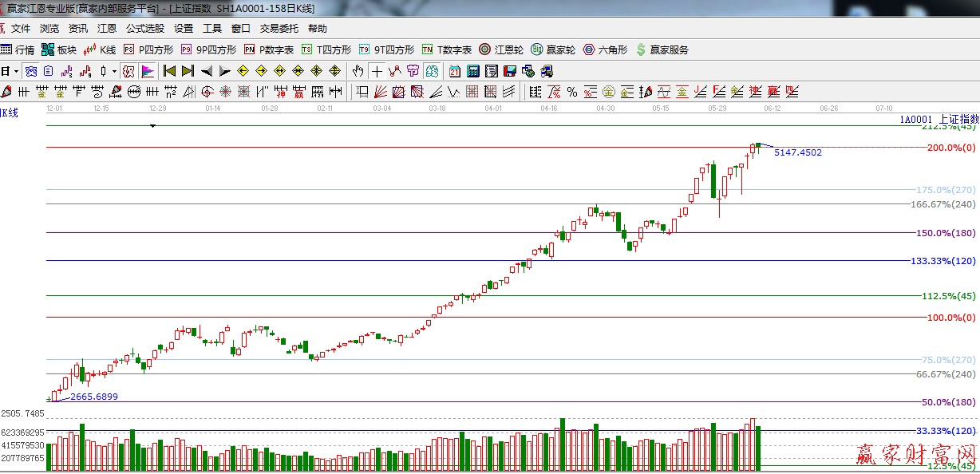
Task: Click the 行情 toolbar button
Action: tap(18, 49)
